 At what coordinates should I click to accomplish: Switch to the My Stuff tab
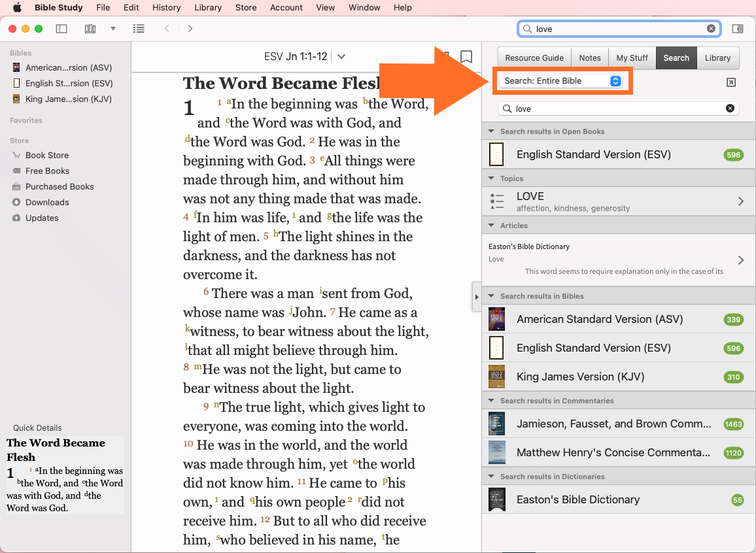(632, 58)
